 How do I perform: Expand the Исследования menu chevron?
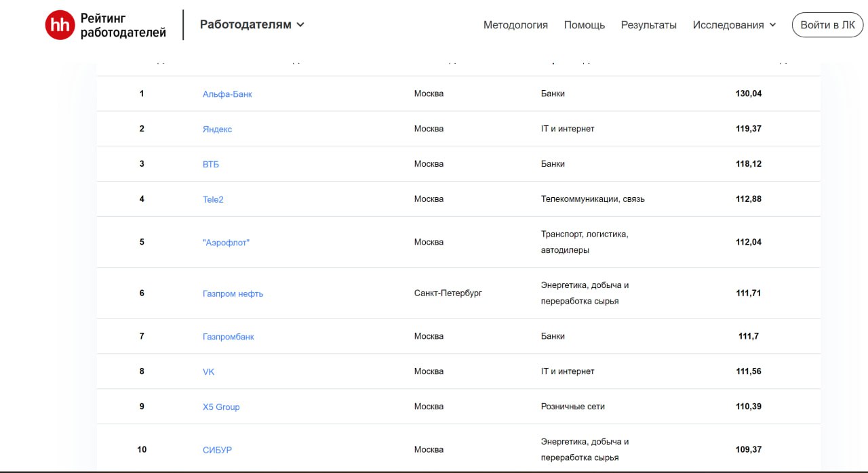773,24
